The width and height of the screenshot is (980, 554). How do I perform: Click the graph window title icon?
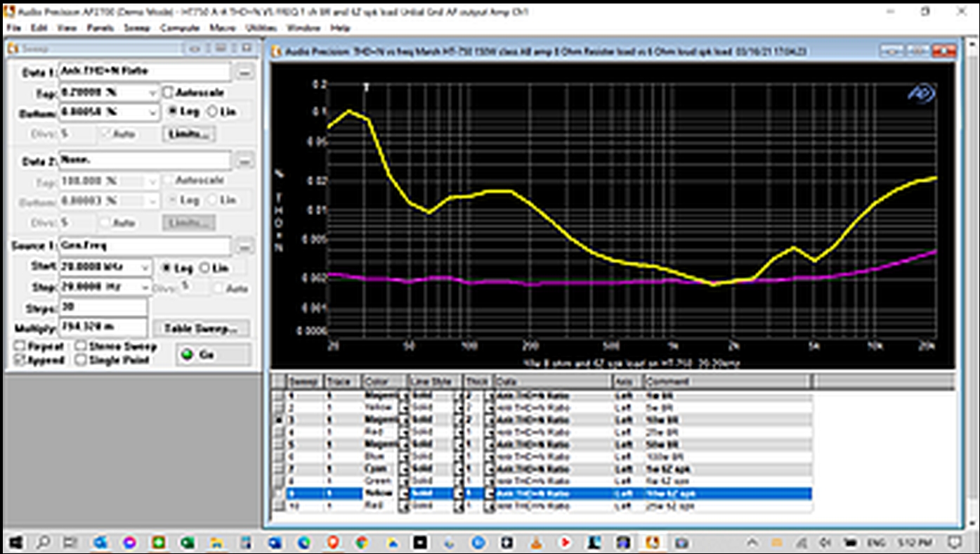pos(276,51)
